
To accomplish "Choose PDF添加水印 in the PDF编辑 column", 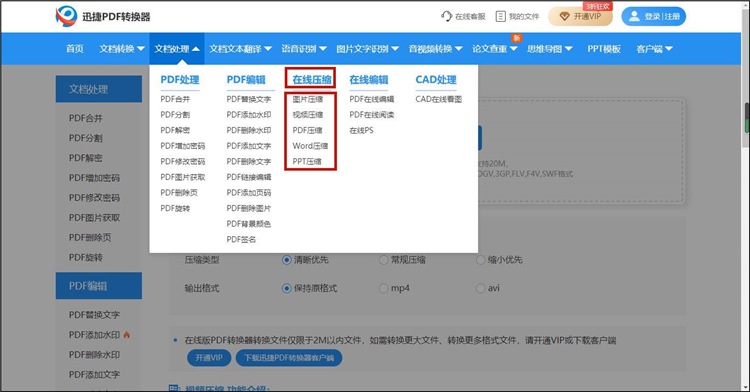I will coord(249,115).
